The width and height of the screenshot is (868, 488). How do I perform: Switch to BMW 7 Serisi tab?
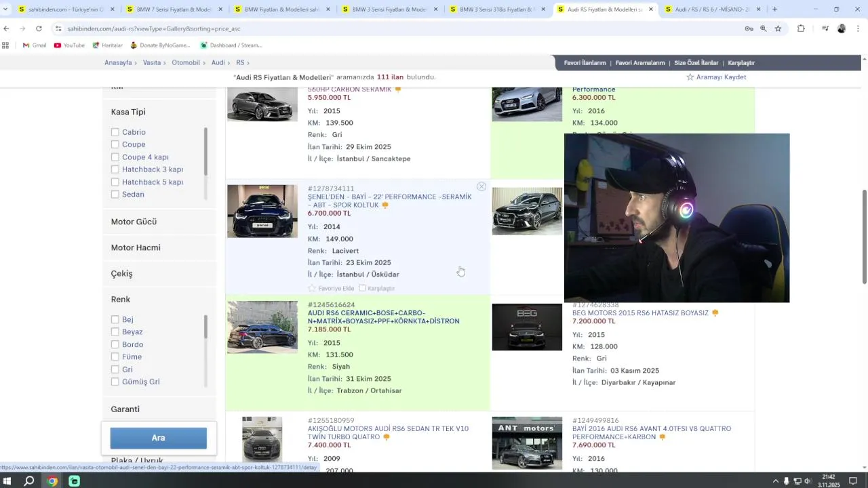coord(174,9)
